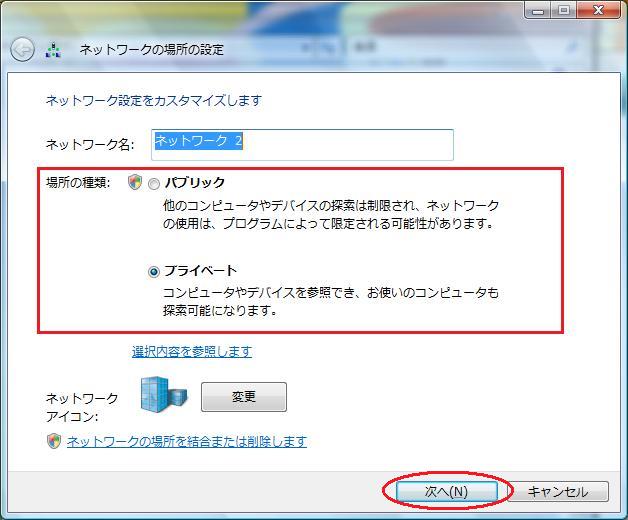
Task: Select the プライベート radio button
Action: click(153, 271)
